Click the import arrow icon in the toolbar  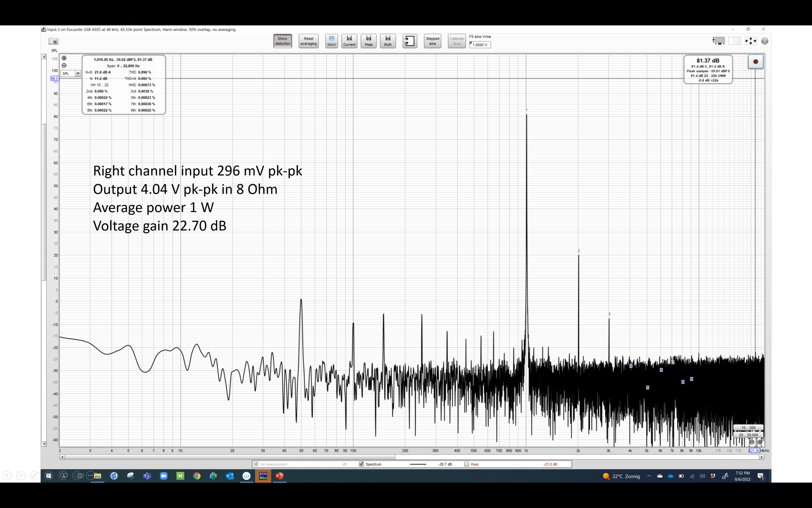point(410,41)
